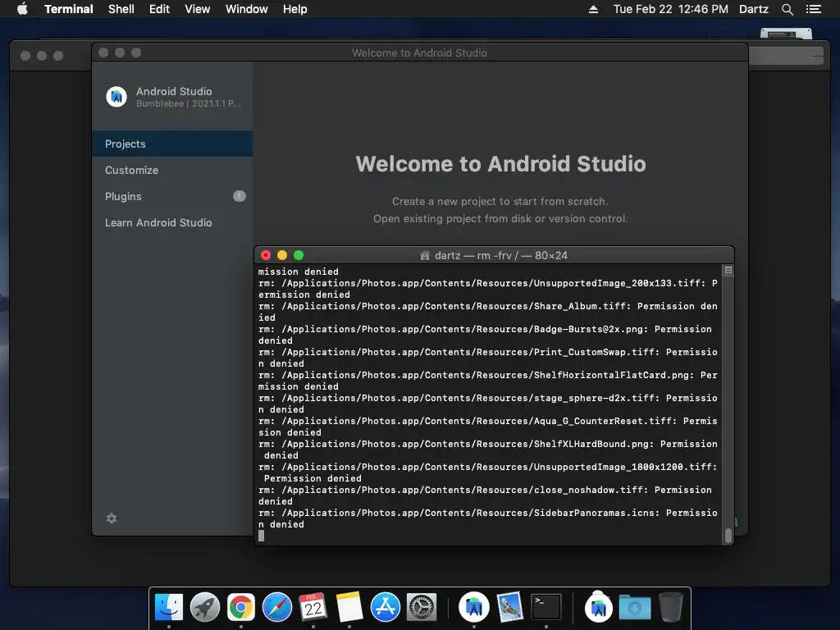
Task: Click Terminal window title 'dartz — rm -frv /'
Action: pyautogui.click(x=501, y=256)
